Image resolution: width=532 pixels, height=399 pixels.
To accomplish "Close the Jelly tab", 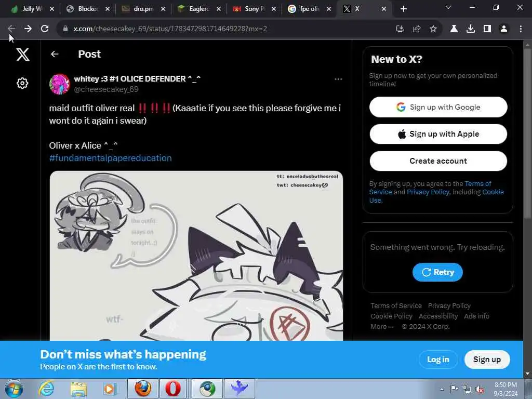I will coord(52,9).
